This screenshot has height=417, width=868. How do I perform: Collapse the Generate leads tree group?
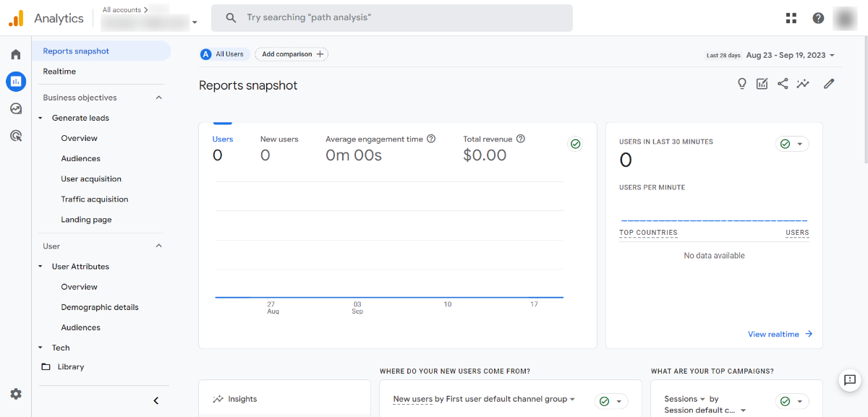tap(41, 118)
